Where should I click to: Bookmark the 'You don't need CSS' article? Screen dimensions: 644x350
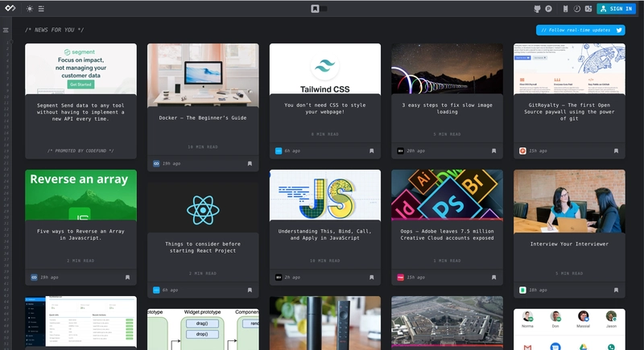pyautogui.click(x=372, y=150)
